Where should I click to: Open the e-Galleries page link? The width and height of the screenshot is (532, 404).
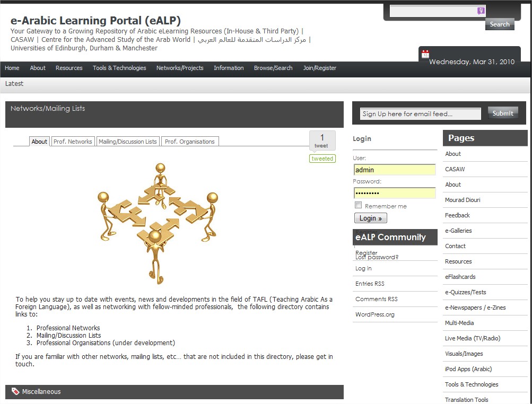pos(458,231)
